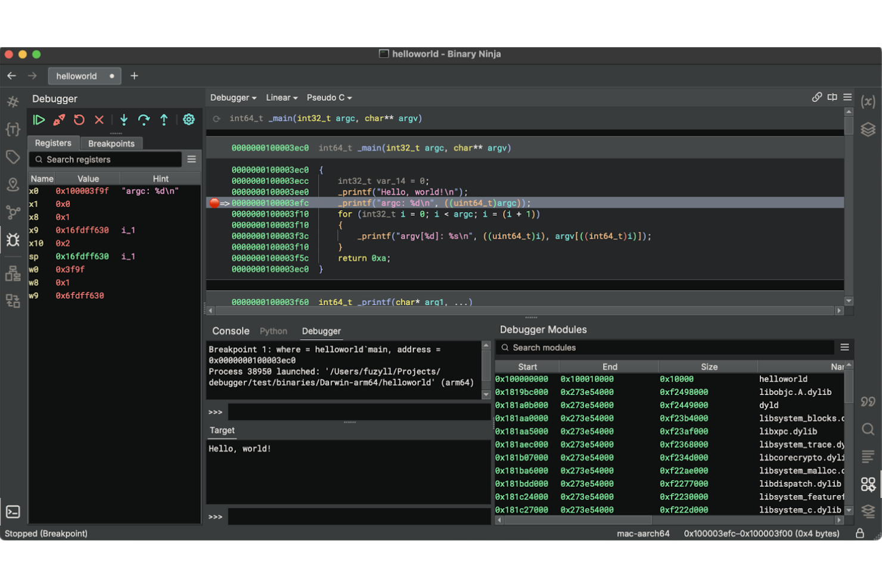The image size is (882, 588).
Task: Click the Step Out icon
Action: tap(164, 119)
